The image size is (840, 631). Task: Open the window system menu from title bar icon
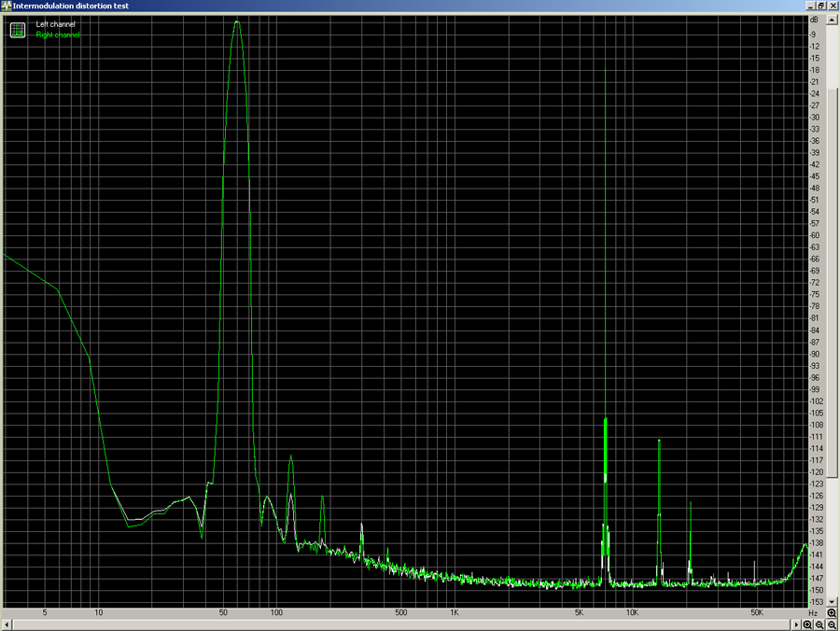coord(7,6)
